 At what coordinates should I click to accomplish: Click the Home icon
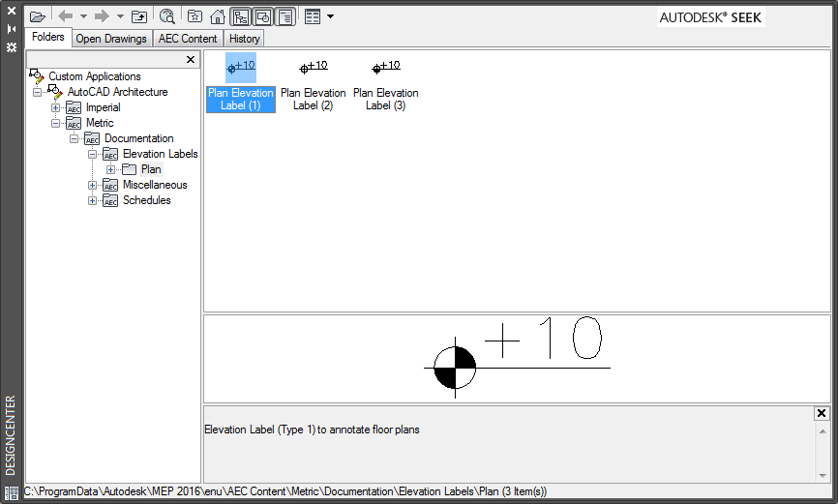217,17
